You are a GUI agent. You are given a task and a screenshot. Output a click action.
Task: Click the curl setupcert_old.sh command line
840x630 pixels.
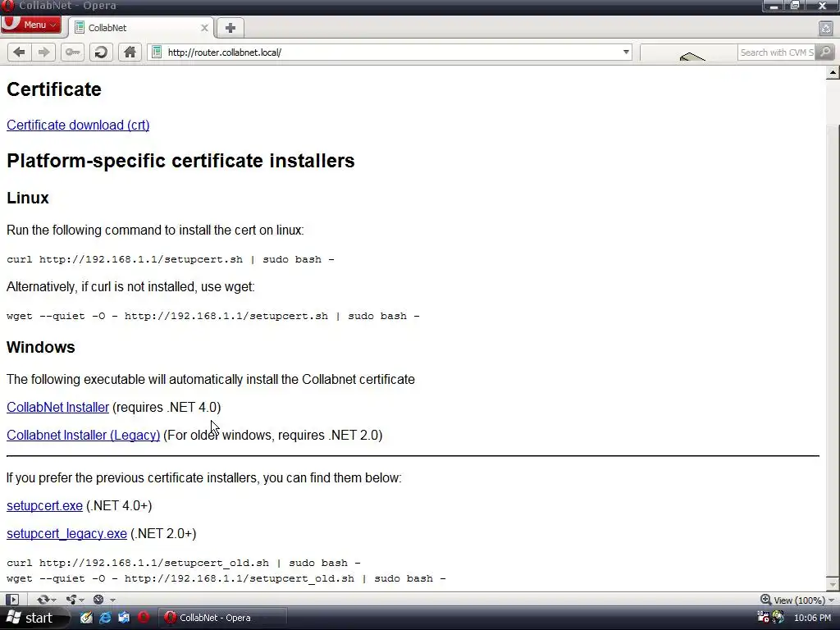[x=184, y=563]
